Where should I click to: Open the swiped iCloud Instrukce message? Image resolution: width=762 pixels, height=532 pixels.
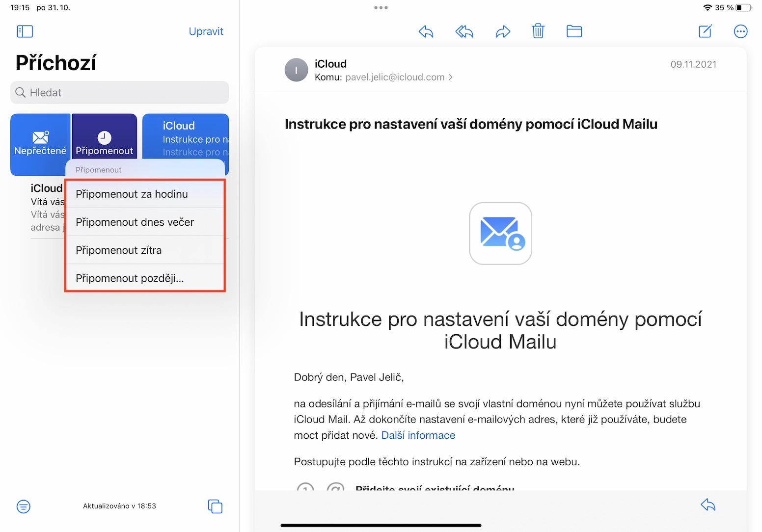point(186,137)
